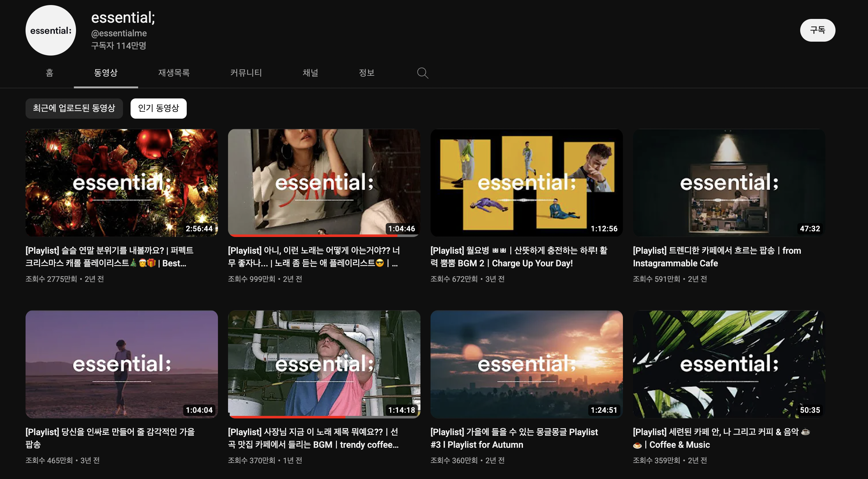The image size is (868, 479).
Task: Go to the 커뮤니티 tab
Action: pyautogui.click(x=246, y=73)
